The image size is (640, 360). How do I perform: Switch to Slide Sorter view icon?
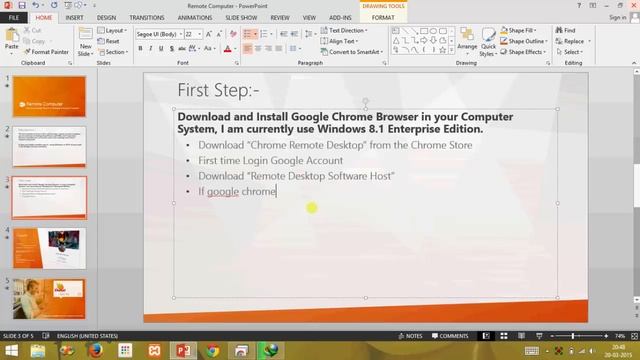(x=504, y=336)
